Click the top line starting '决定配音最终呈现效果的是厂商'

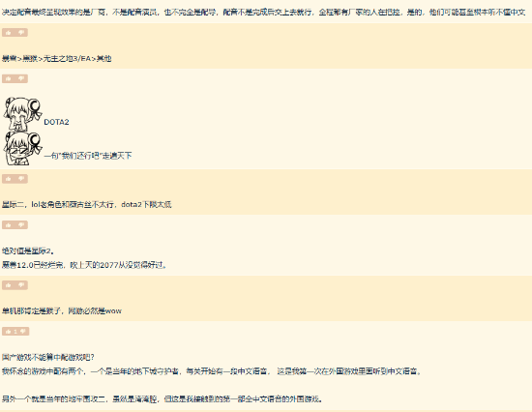tap(264, 13)
